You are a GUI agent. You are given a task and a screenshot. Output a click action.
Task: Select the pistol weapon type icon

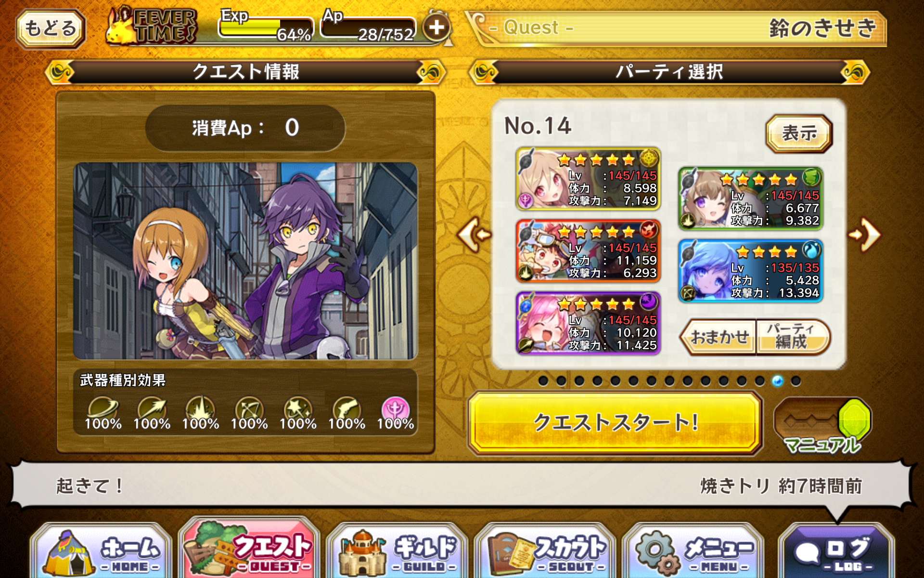[x=346, y=409]
